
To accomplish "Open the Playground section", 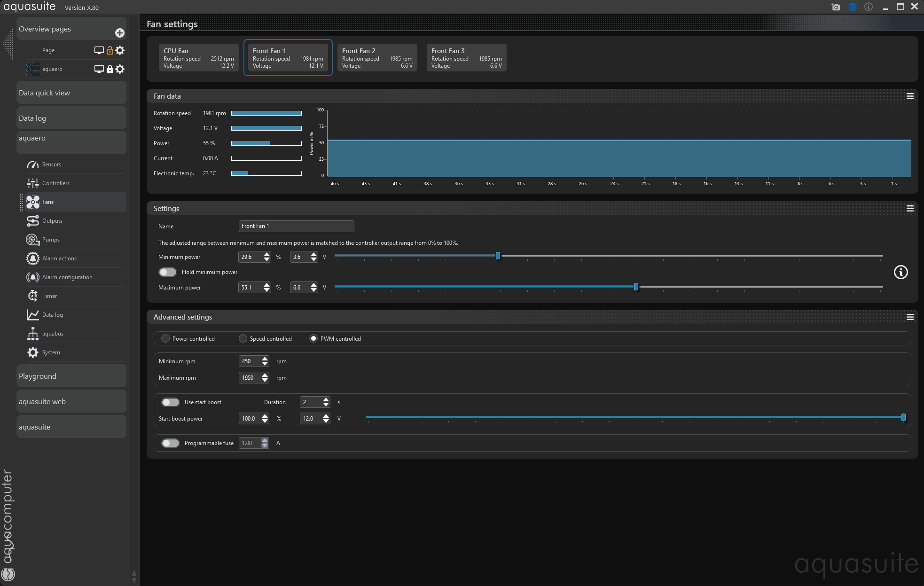I will (71, 376).
